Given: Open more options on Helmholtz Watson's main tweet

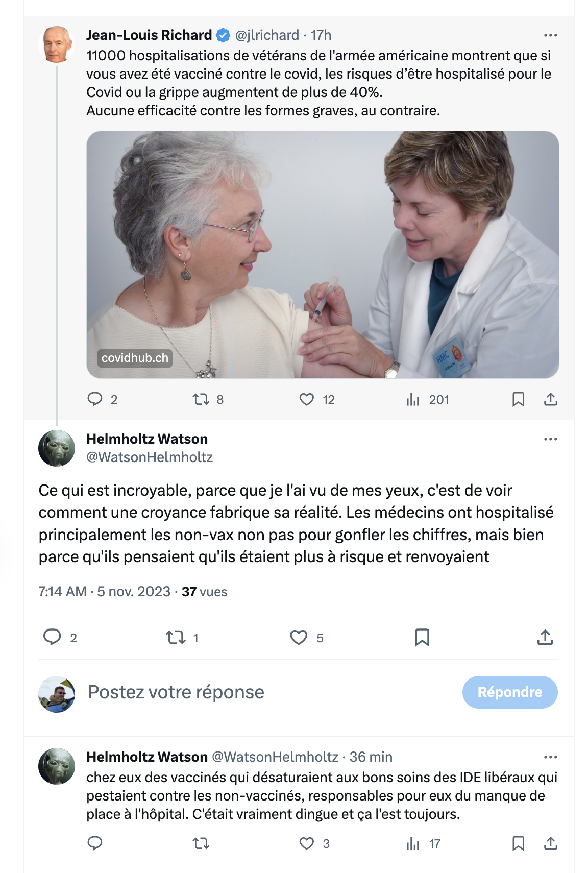Looking at the screenshot, I should coord(550,439).
